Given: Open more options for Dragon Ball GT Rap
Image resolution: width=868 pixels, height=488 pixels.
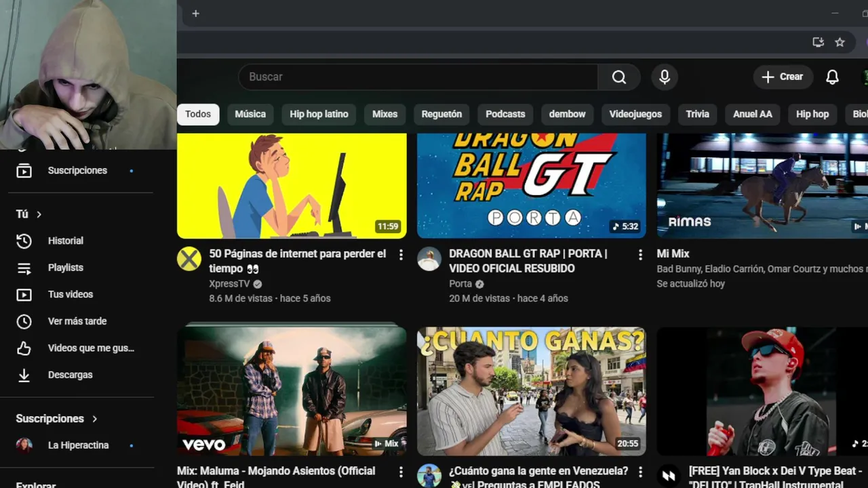Looking at the screenshot, I should 640,255.
